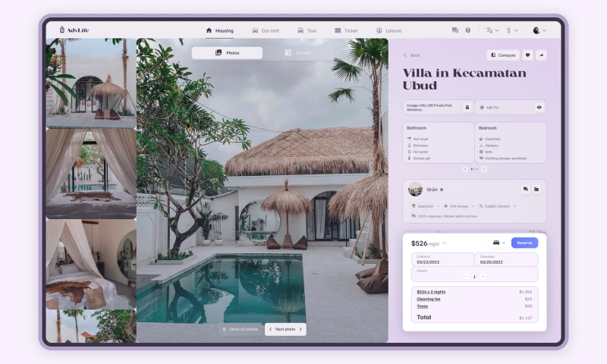This screenshot has width=607, height=364.
Task: Click the Compare button
Action: coord(503,55)
